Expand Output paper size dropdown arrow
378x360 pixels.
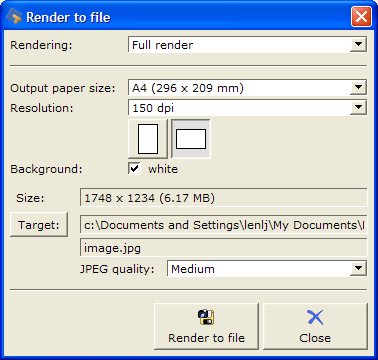(x=359, y=88)
